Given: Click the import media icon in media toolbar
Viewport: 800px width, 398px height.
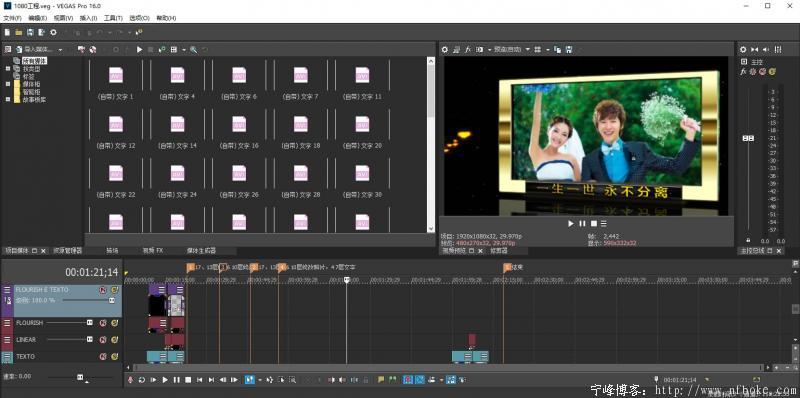Looking at the screenshot, I should (x=19, y=49).
